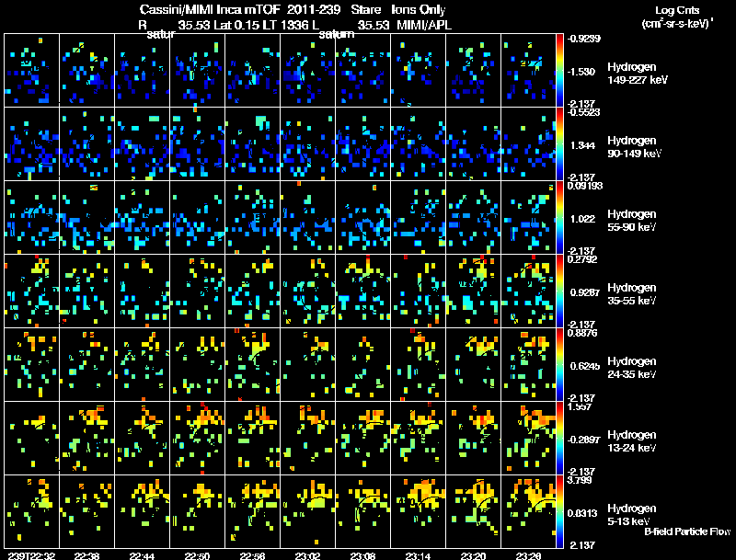Viewport: 736px width, 560px height.
Task: Select the 90-149 keV image panel at 23:08
Action: click(x=362, y=144)
